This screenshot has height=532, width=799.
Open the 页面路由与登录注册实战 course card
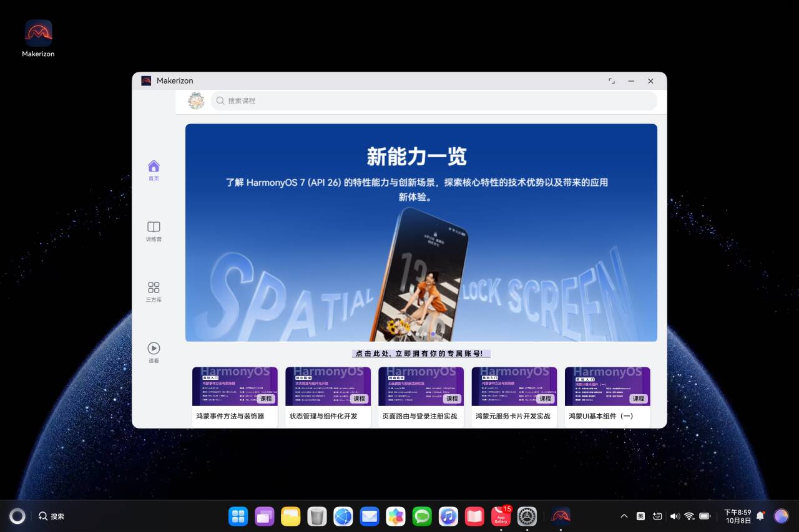click(421, 397)
